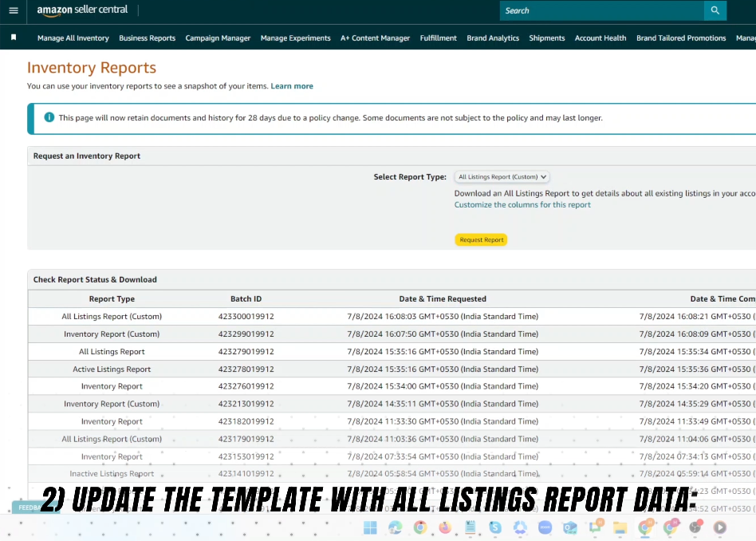Open OBS Studio from the taskbar
This screenshot has height=541, width=756.
pyautogui.click(x=695, y=527)
